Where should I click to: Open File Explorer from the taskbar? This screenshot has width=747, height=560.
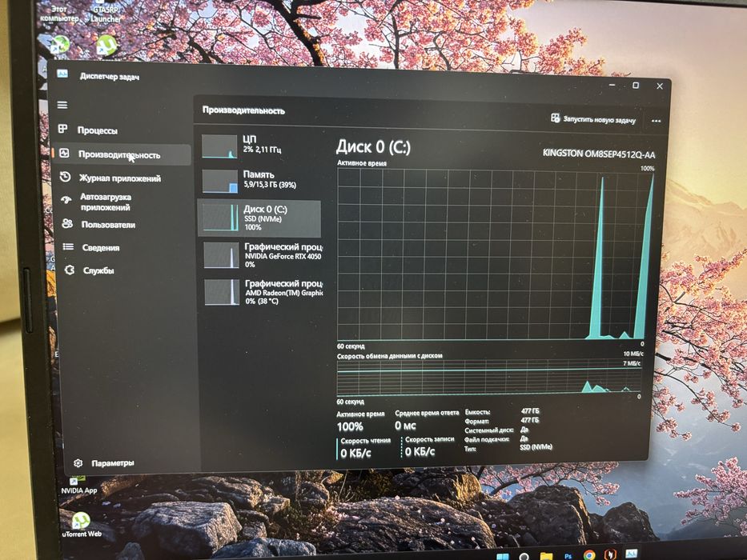coord(546,556)
